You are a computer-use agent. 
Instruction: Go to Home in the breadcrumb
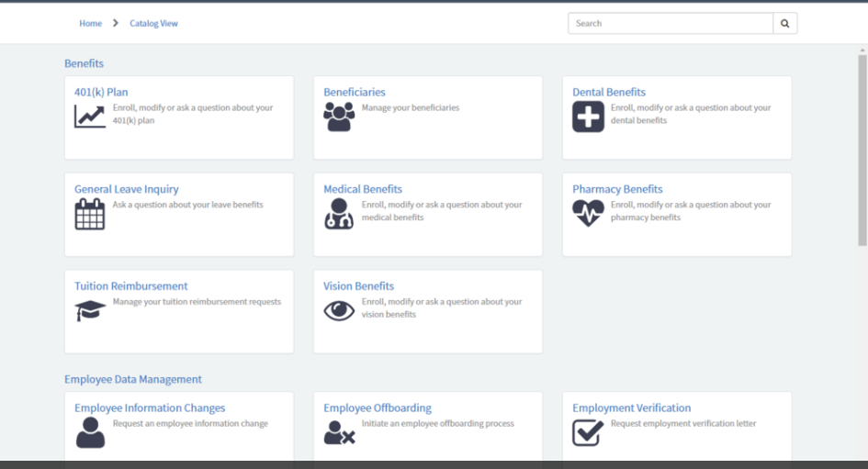click(x=90, y=23)
